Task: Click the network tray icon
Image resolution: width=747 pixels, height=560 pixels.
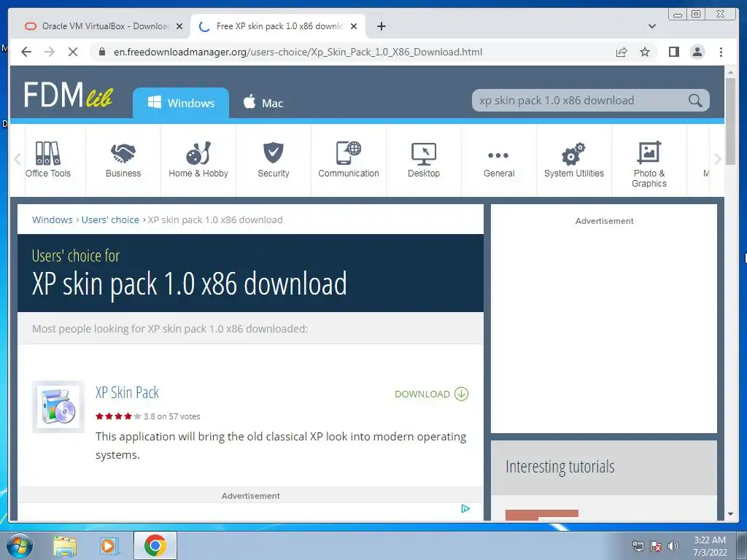Action: tap(638, 546)
